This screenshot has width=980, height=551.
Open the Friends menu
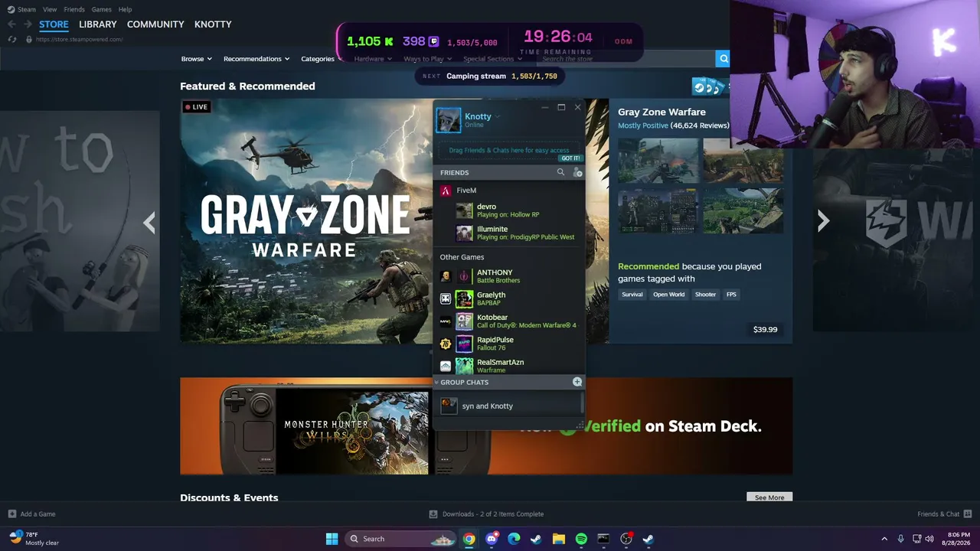coord(74,9)
